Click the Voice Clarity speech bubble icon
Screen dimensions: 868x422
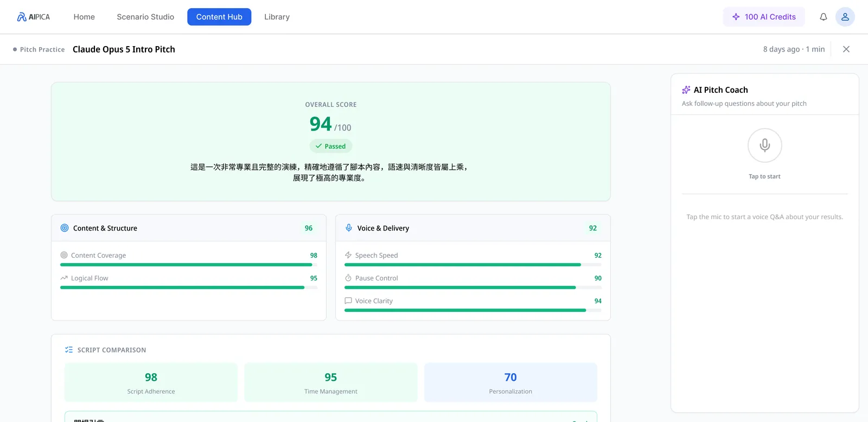click(x=348, y=300)
